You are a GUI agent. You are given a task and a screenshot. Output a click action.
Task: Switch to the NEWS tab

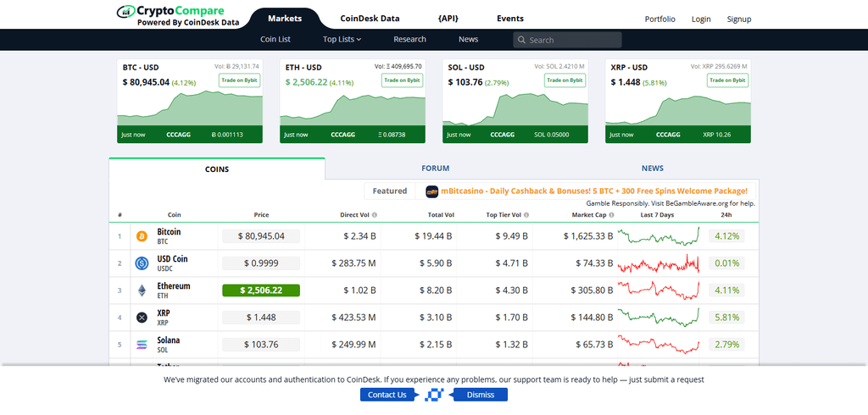tap(652, 169)
